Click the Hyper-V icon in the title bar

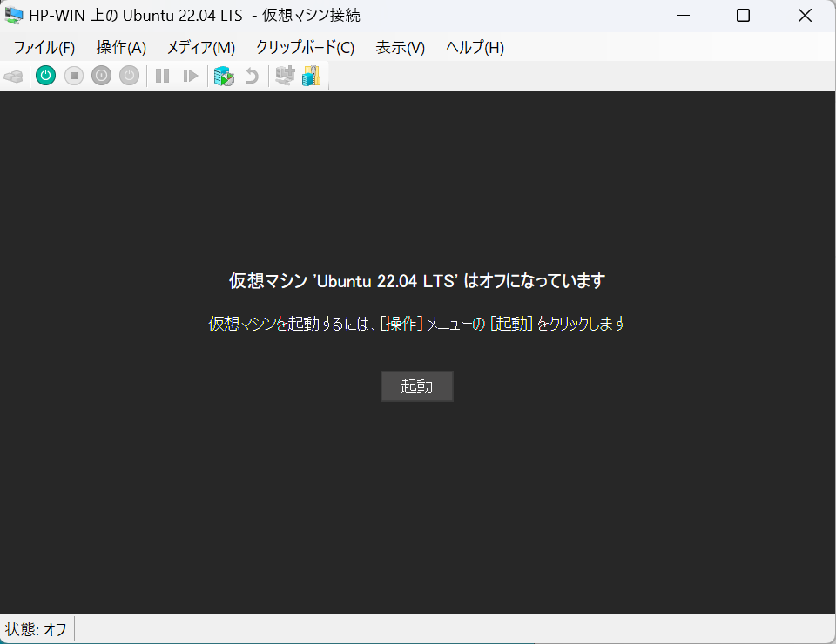14,15
